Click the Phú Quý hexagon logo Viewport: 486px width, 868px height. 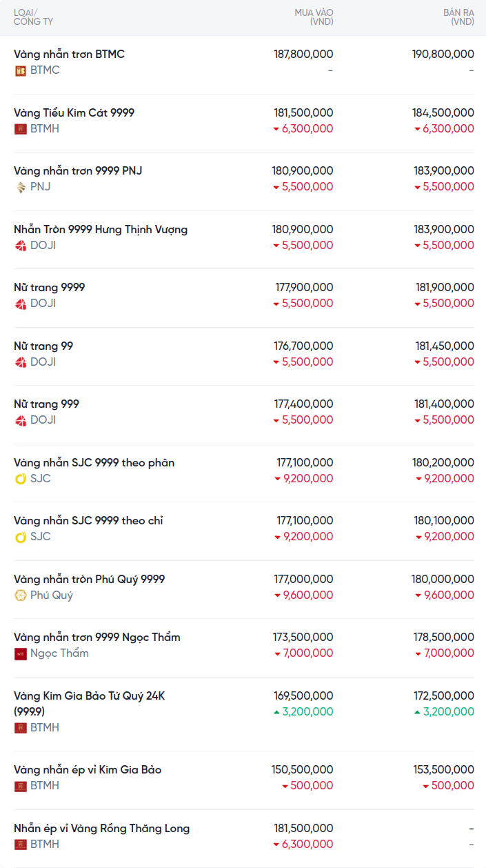click(21, 595)
